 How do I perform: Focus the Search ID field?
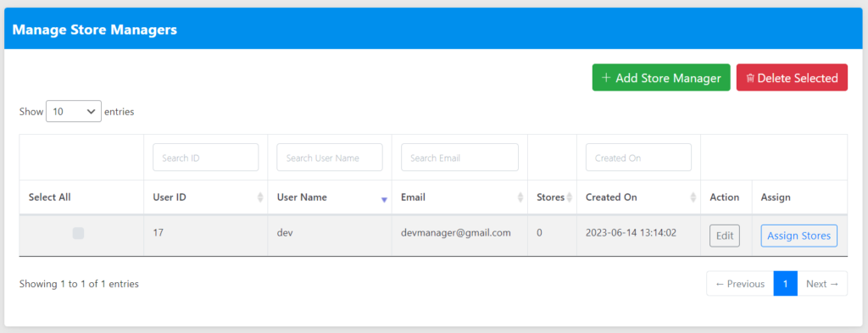point(205,158)
